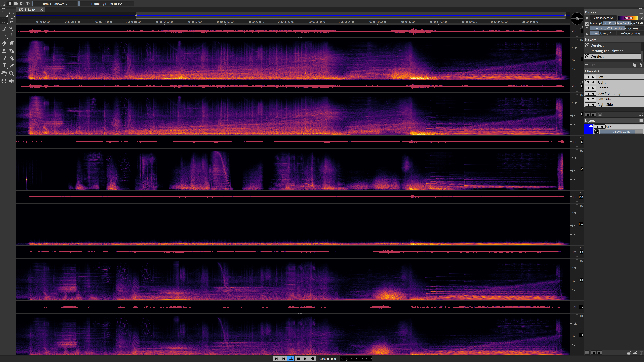Mute the Left channel

(588, 77)
